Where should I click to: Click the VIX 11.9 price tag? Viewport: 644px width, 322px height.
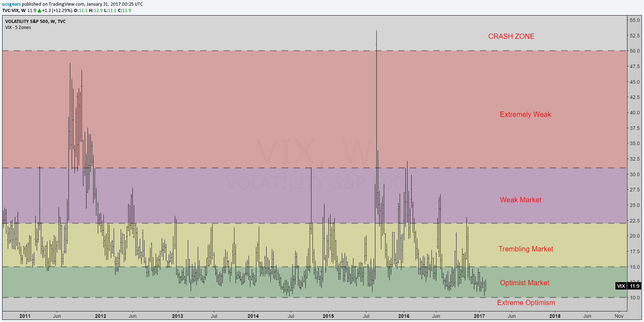coord(628,286)
